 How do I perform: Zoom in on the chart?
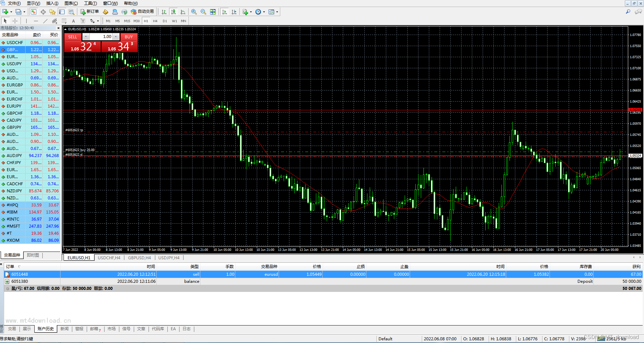(194, 12)
